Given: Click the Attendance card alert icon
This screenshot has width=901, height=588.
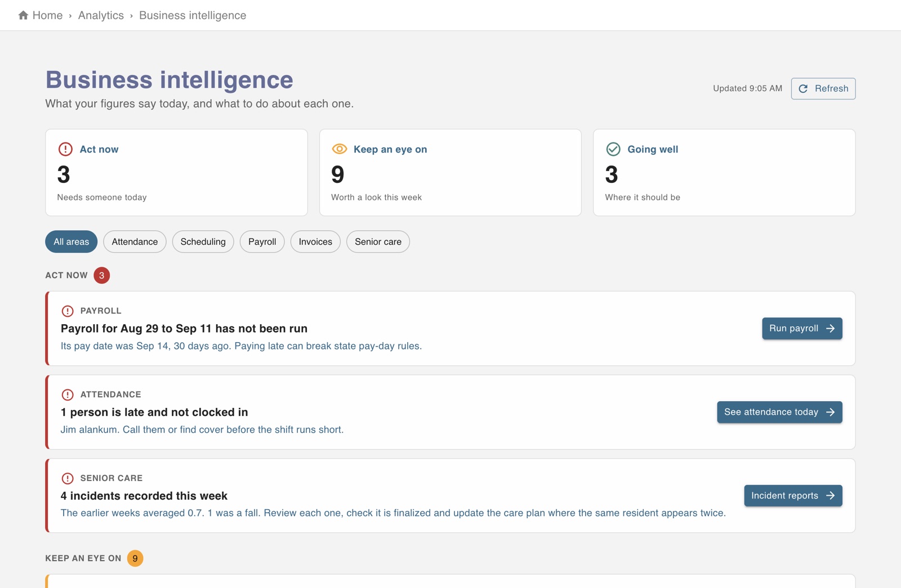Looking at the screenshot, I should click(68, 394).
